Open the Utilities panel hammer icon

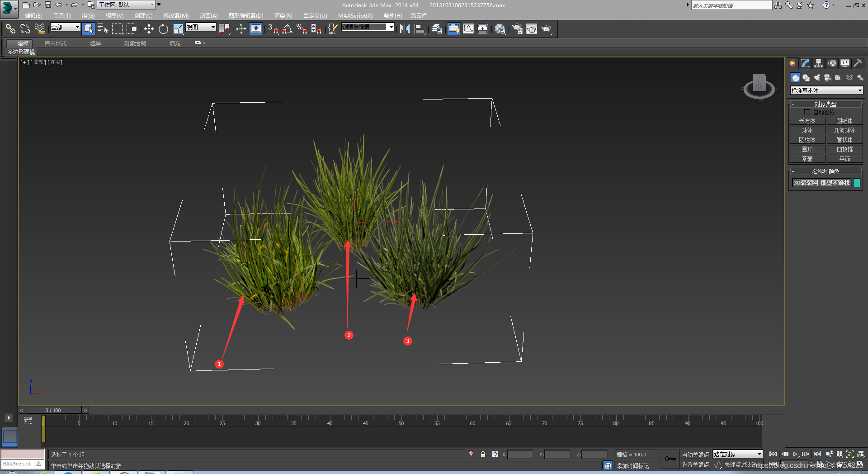pyautogui.click(x=858, y=63)
